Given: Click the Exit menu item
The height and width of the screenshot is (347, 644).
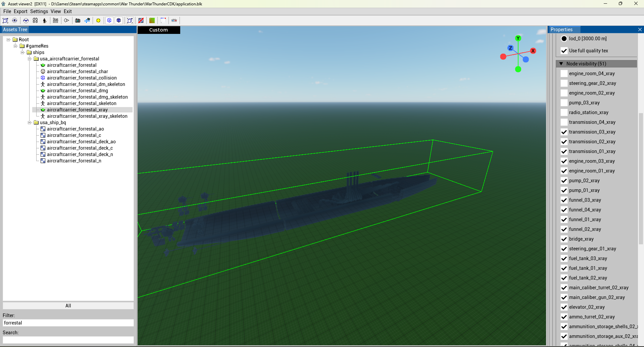Looking at the screenshot, I should click(67, 11).
